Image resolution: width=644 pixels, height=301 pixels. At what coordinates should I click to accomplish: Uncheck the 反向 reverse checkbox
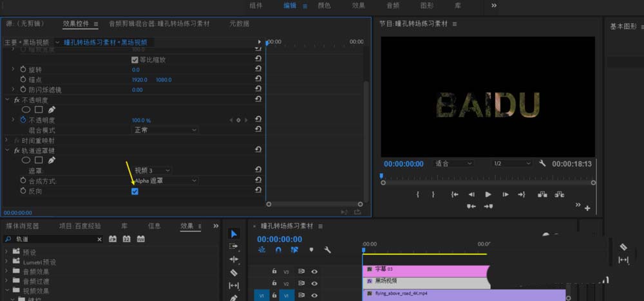click(135, 192)
